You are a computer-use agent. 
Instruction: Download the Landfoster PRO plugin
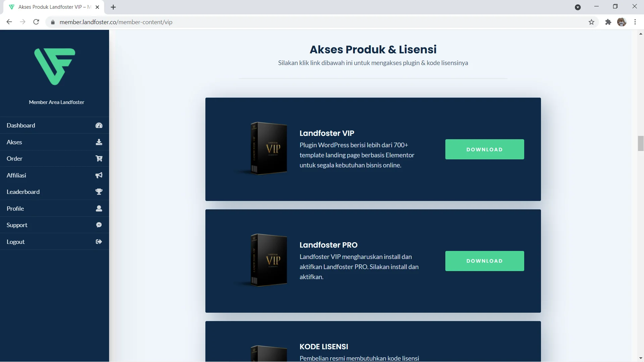[x=485, y=261]
